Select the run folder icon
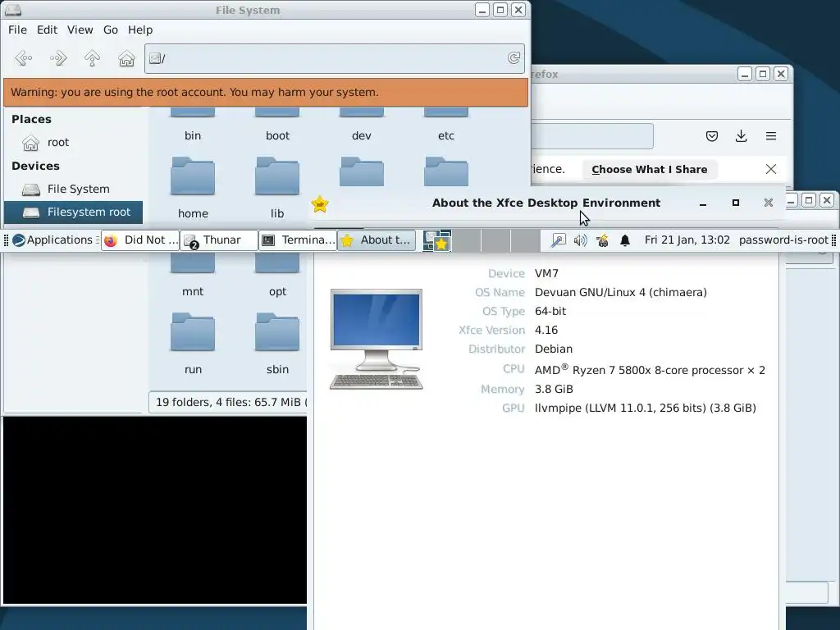The width and height of the screenshot is (840, 630). tap(193, 331)
